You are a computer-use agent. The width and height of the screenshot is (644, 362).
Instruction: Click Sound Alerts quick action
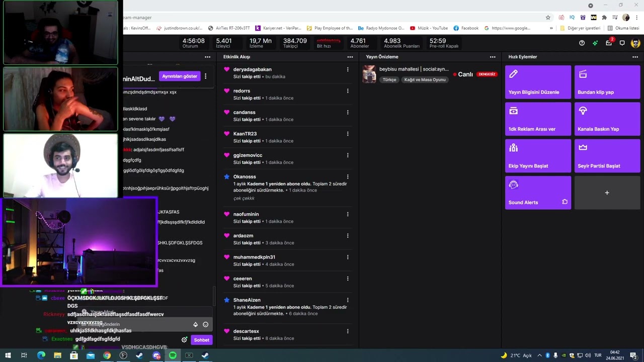538,192
